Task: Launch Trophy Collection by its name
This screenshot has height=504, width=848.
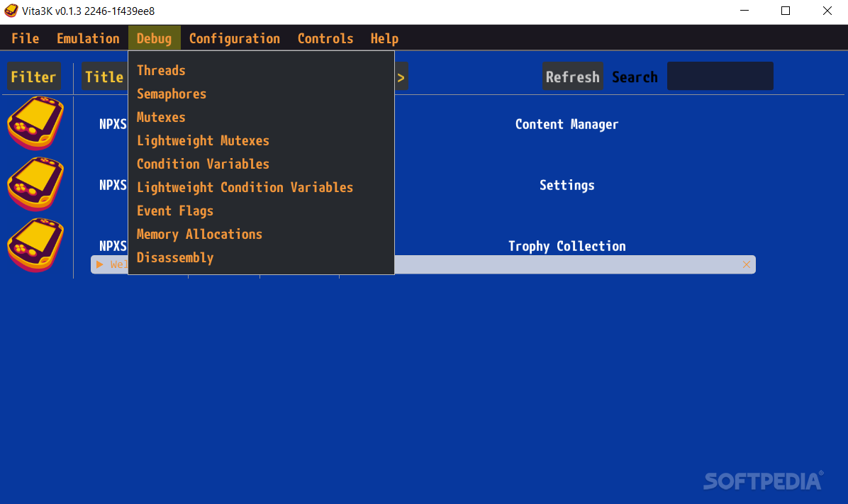Action: click(x=567, y=246)
